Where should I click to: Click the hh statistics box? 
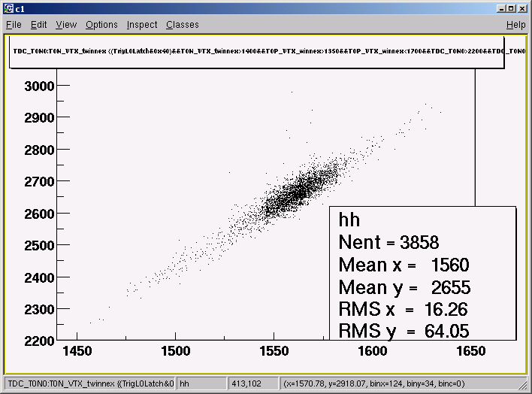click(423, 273)
